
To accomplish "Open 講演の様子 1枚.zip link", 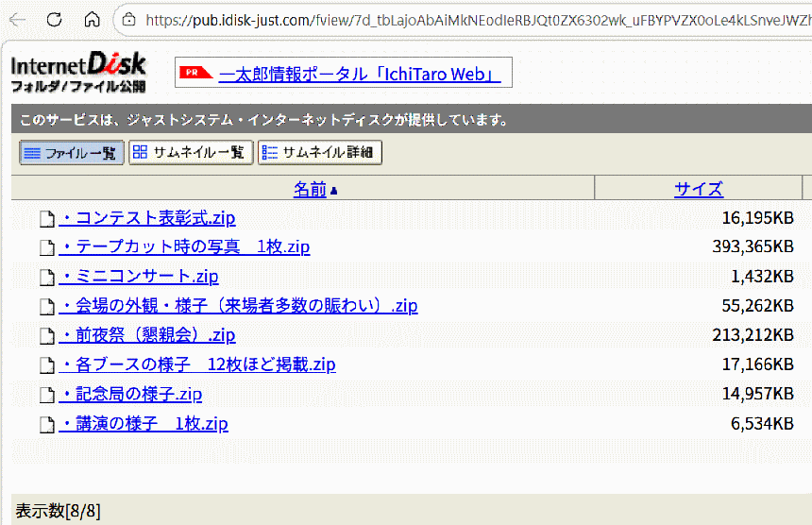I will (x=144, y=424).
